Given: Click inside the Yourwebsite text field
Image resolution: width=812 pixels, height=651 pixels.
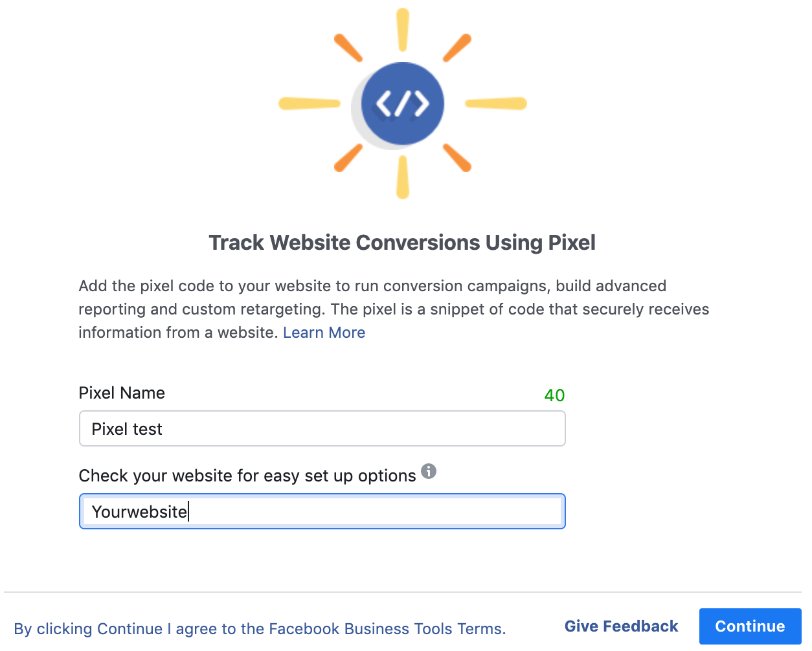Looking at the screenshot, I should pyautogui.click(x=322, y=511).
